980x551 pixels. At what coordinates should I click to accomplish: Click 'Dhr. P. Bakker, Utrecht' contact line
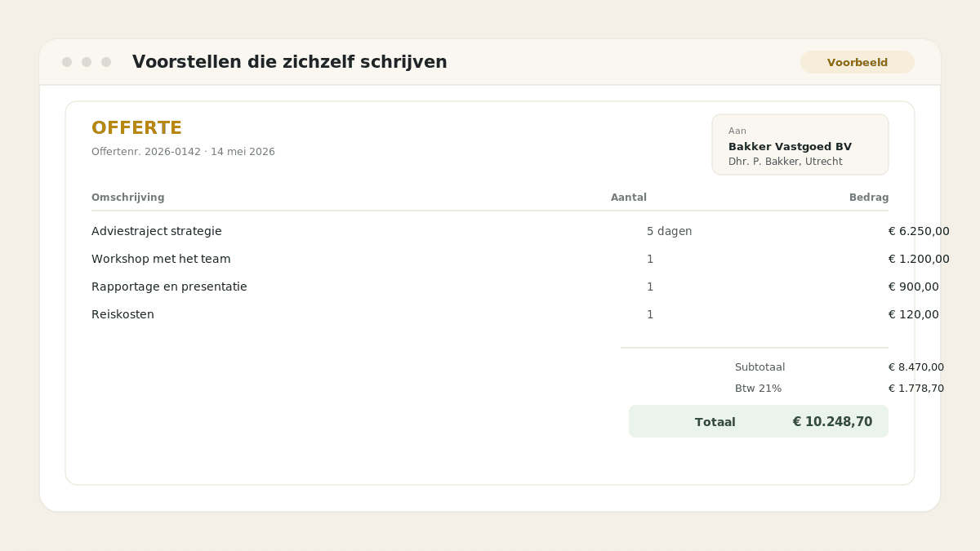(x=785, y=162)
